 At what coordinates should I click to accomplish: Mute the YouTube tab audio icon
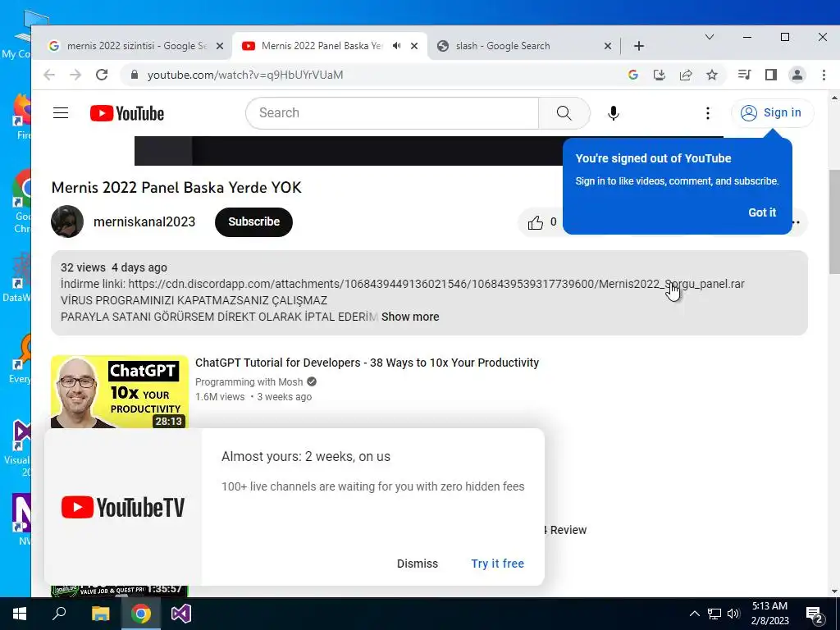(396, 46)
